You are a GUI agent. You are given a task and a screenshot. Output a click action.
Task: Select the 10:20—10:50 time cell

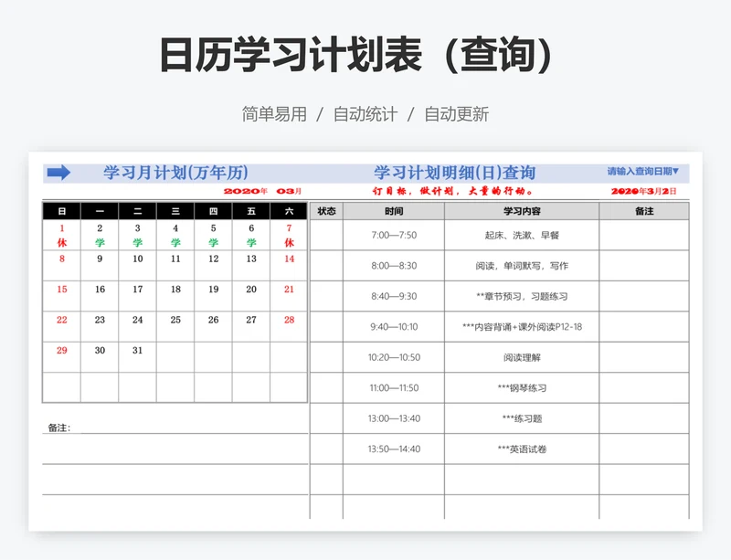coord(394,357)
